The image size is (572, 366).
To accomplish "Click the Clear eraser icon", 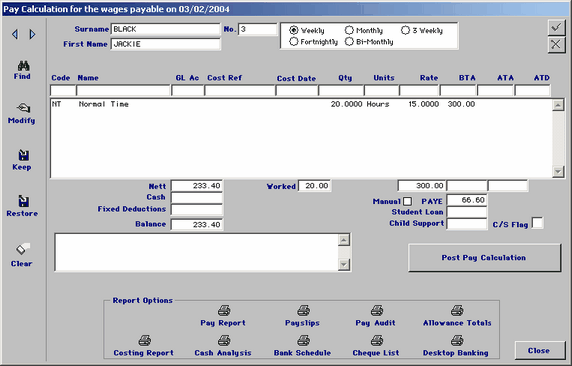I will (23, 249).
